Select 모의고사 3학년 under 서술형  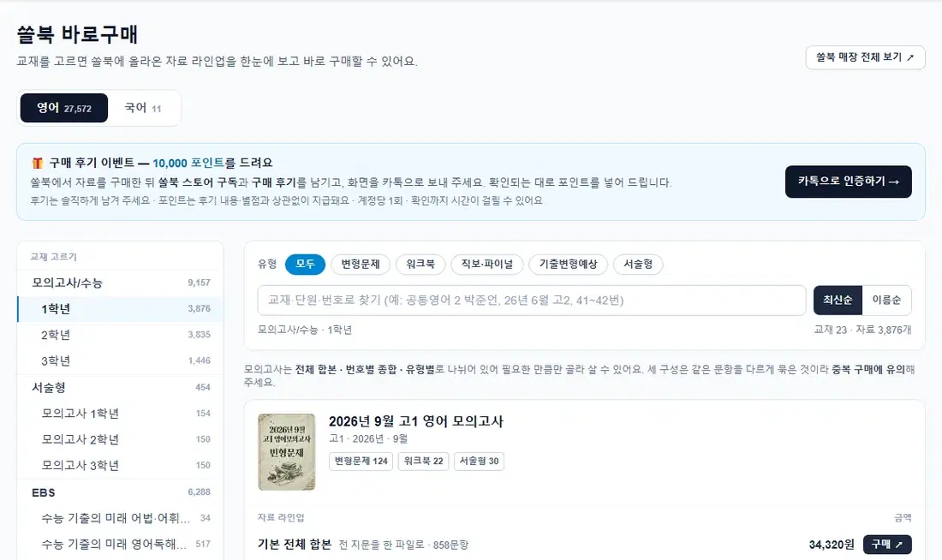click(120, 465)
